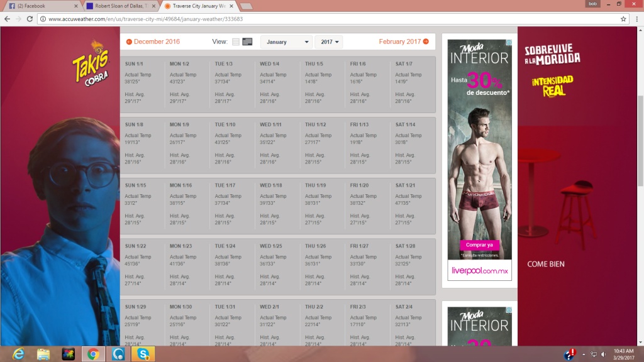Select the SUN 1/22 day cell

(143, 266)
